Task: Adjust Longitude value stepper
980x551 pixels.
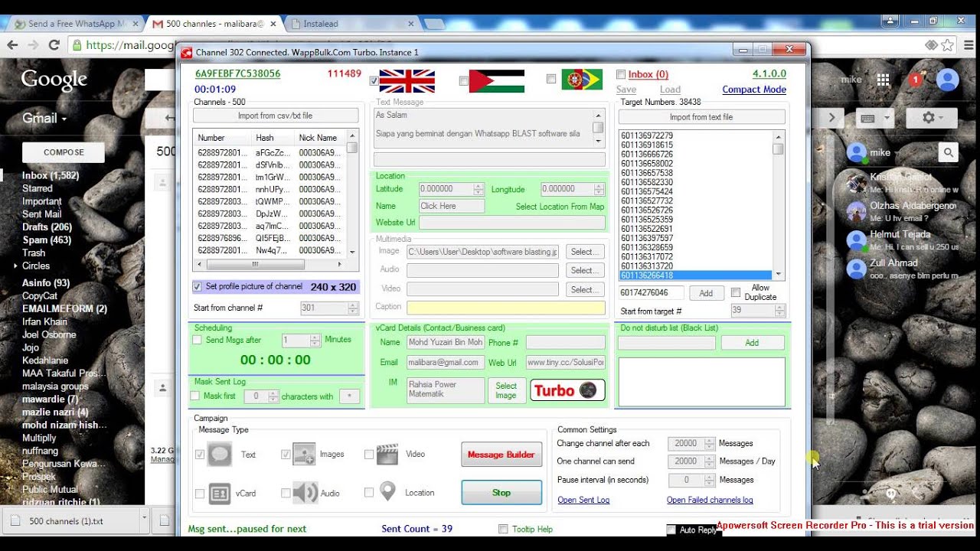Action: click(599, 189)
